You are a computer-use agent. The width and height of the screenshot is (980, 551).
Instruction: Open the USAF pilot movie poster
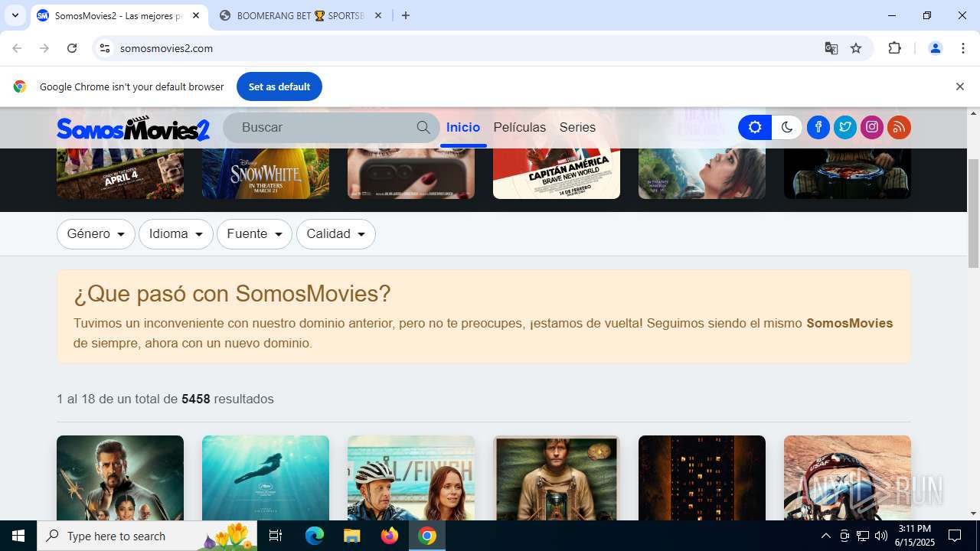point(848,478)
